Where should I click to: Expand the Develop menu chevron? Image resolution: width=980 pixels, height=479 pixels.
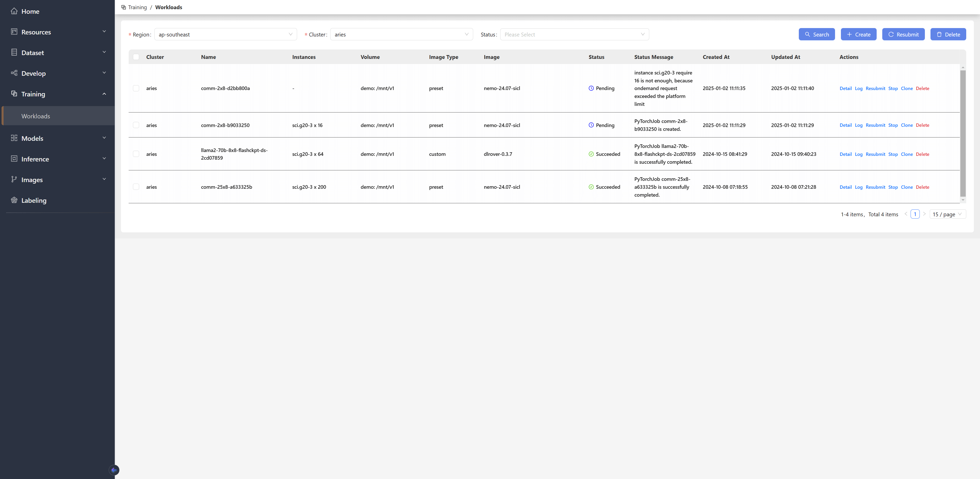tap(104, 73)
